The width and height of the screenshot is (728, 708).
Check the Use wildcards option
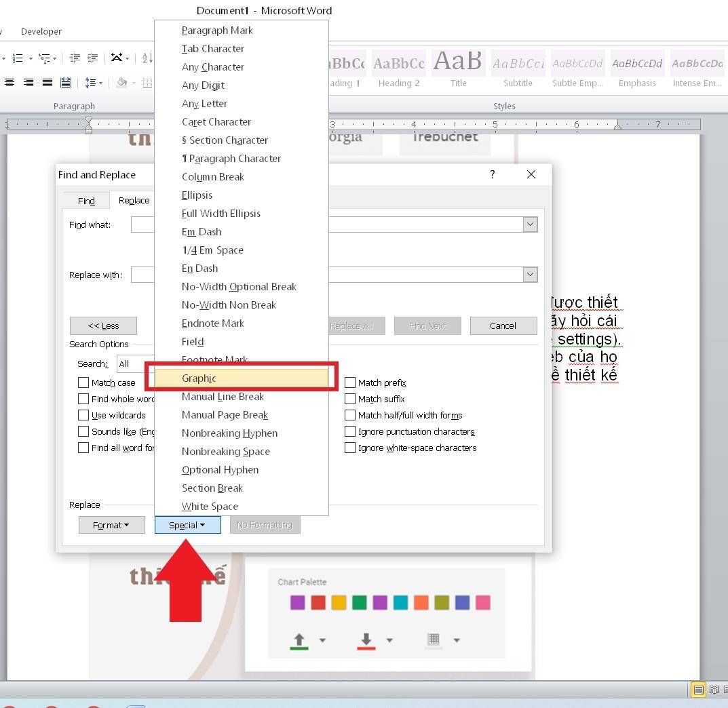83,415
